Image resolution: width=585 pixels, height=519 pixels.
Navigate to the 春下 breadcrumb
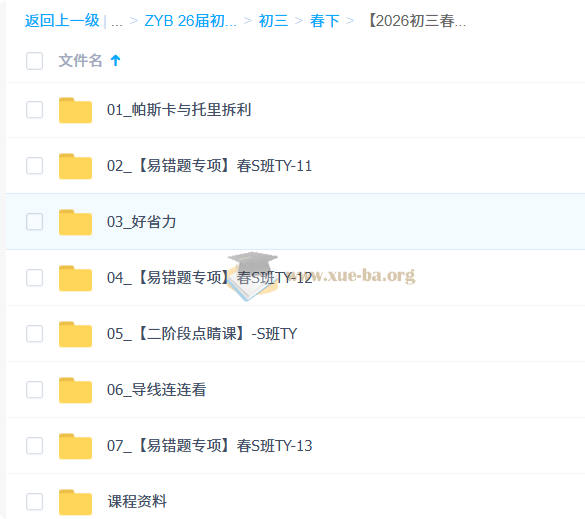click(x=325, y=21)
